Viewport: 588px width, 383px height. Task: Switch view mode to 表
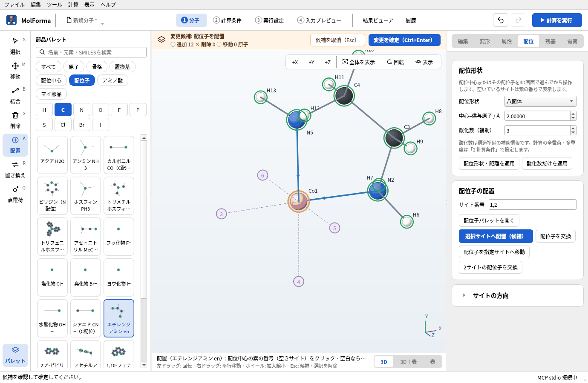tap(432, 362)
